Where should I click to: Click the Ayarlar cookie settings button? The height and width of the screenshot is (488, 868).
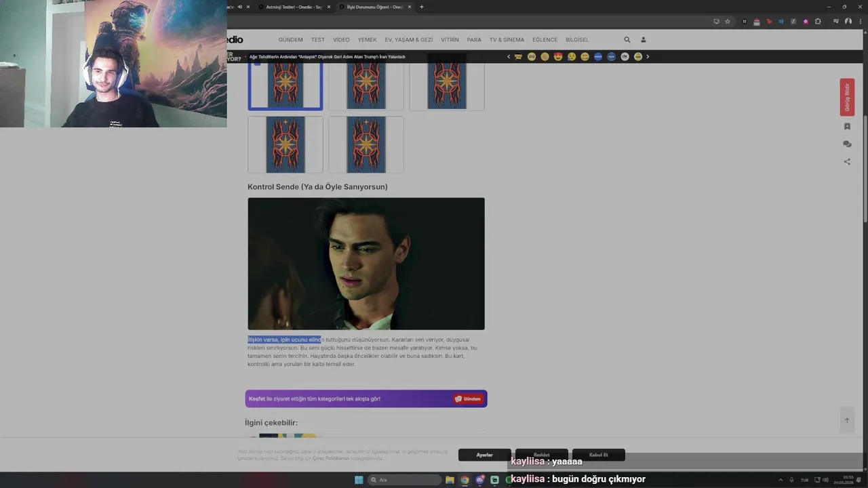[484, 455]
